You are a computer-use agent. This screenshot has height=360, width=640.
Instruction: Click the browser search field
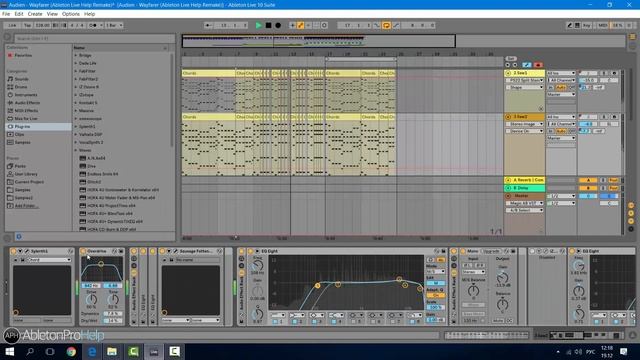pos(94,38)
